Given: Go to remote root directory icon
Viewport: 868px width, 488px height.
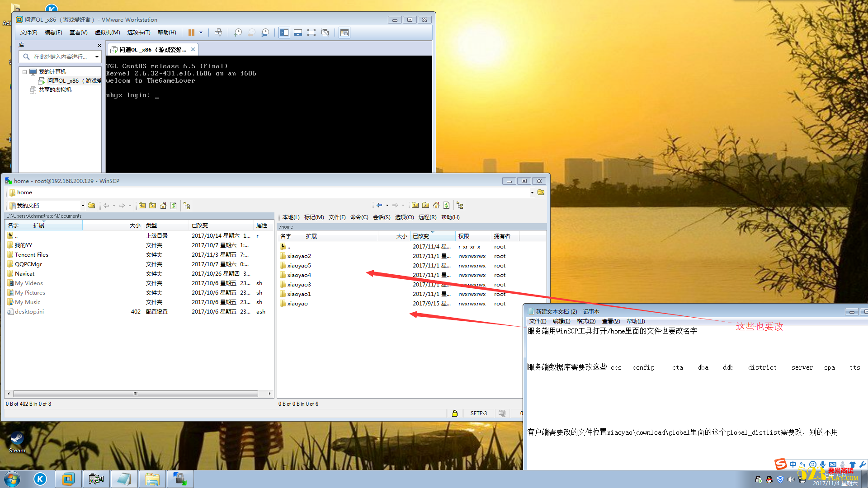Looking at the screenshot, I should [426, 205].
